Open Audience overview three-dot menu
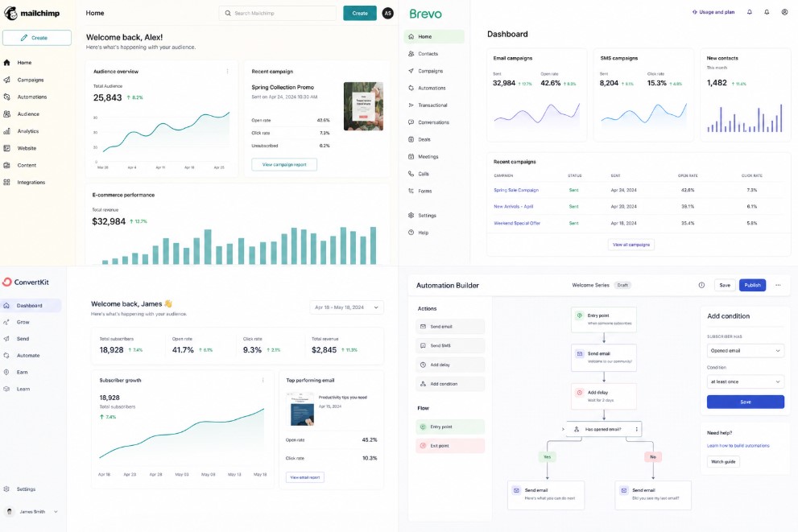The width and height of the screenshot is (798, 532). point(228,71)
